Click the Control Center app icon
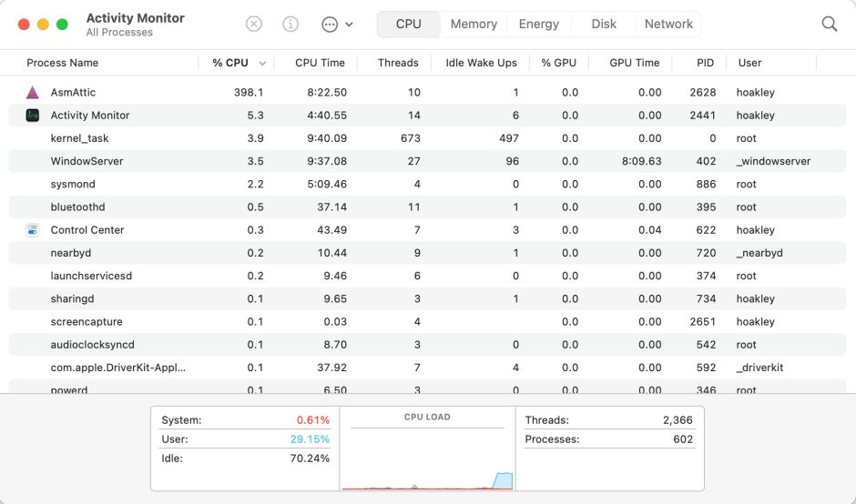Screen dimensions: 856x504 33,229
